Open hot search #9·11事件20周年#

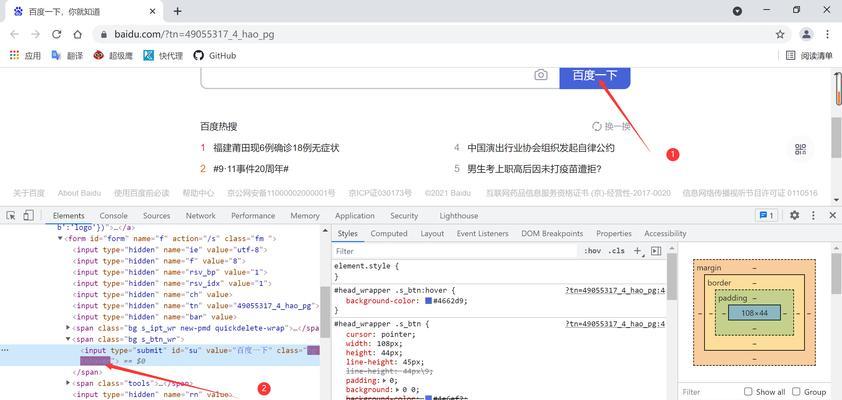251,169
